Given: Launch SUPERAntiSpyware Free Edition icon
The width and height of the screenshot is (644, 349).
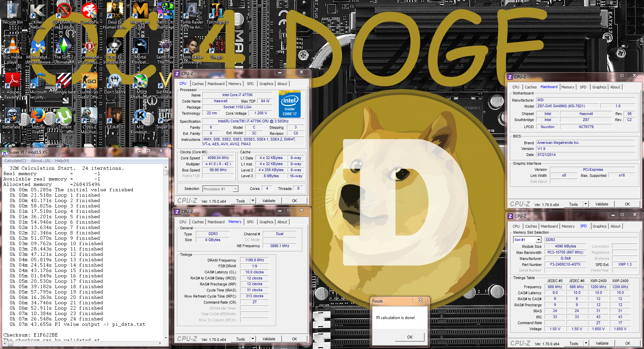Looking at the screenshot, I should 63,15.
